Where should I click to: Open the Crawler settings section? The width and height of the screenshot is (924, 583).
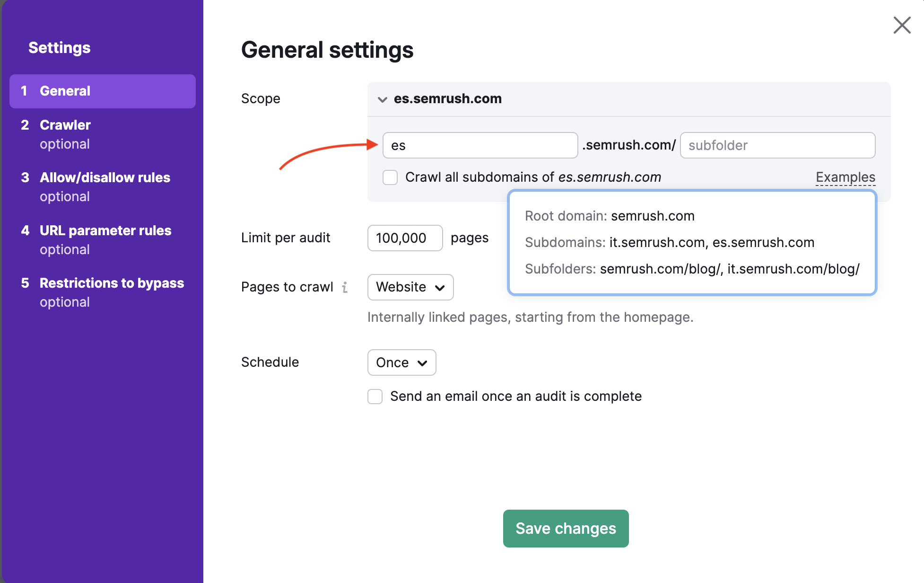pos(65,125)
